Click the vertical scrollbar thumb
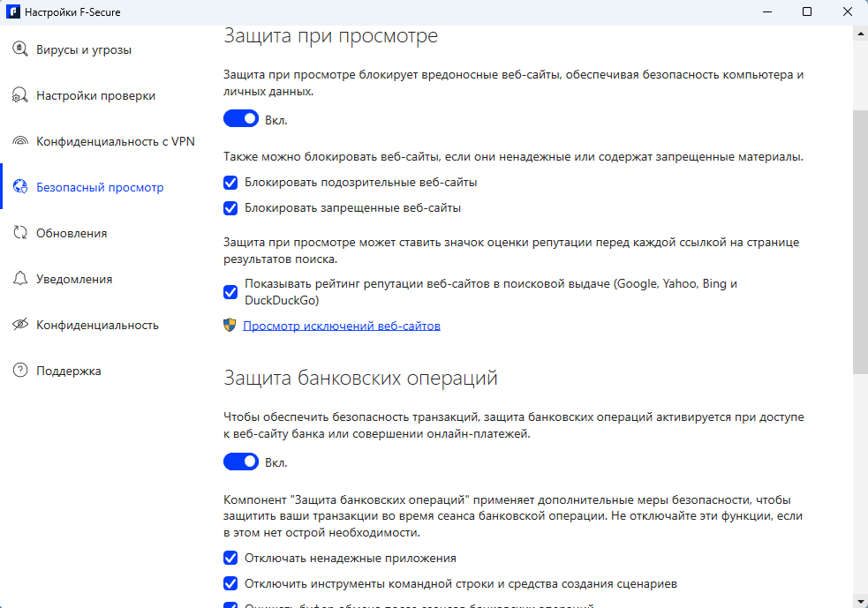Image resolution: width=868 pixels, height=608 pixels. [x=860, y=242]
